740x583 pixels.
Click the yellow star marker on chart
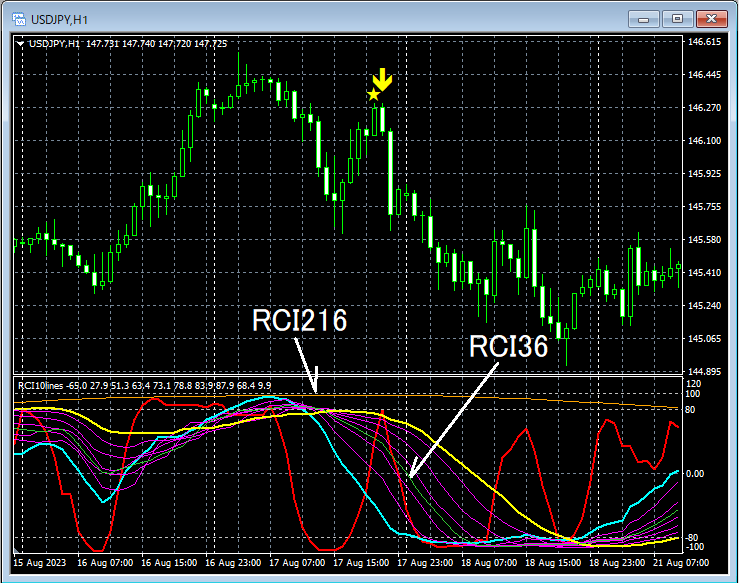(373, 94)
